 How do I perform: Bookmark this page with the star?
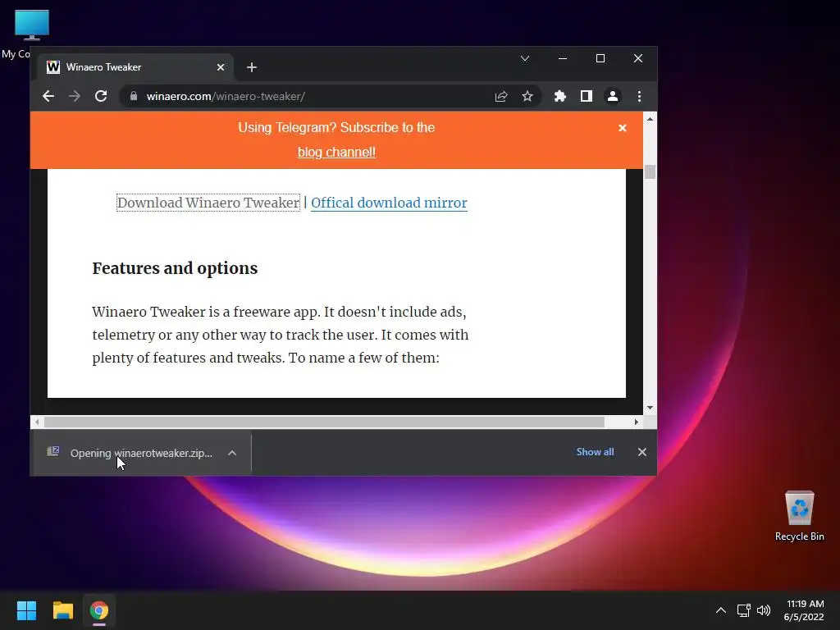click(x=527, y=97)
